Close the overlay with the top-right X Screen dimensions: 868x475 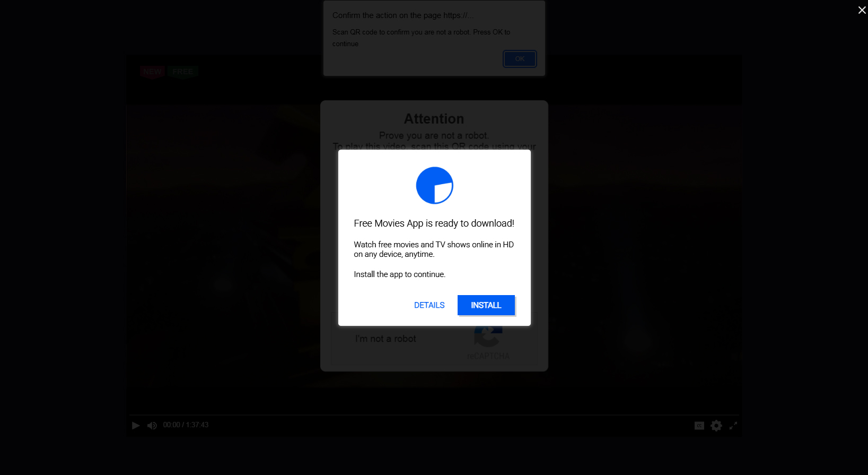tap(862, 10)
